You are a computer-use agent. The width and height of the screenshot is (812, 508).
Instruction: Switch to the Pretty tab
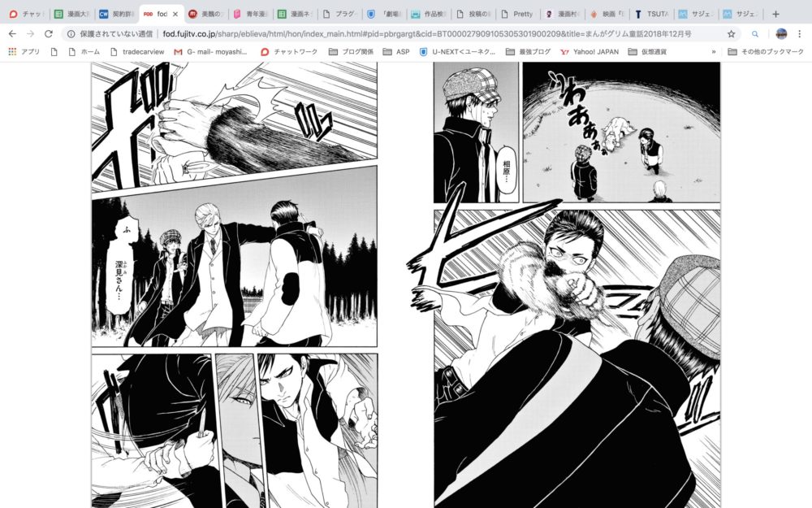point(518,14)
